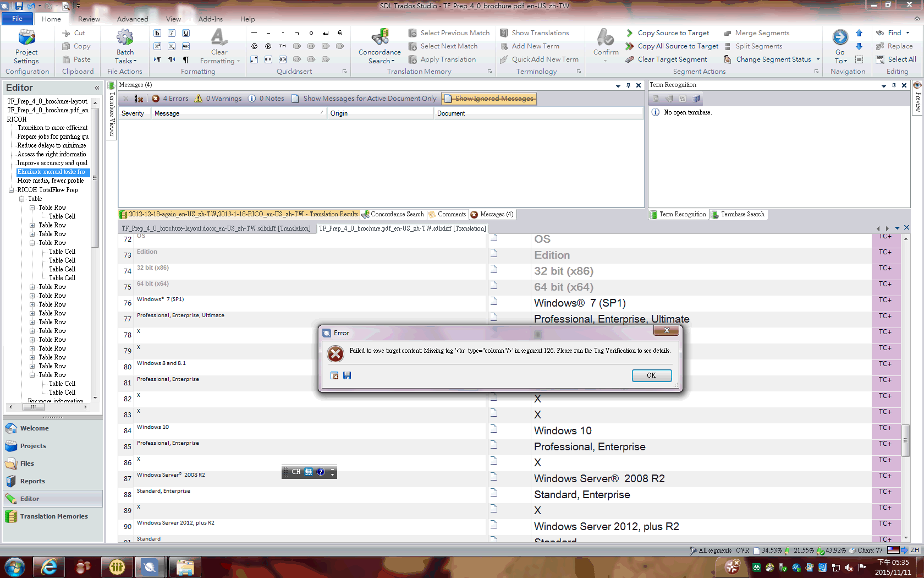This screenshot has height=578, width=924.
Task: Toggle Show Ignored Messages
Action: click(489, 99)
